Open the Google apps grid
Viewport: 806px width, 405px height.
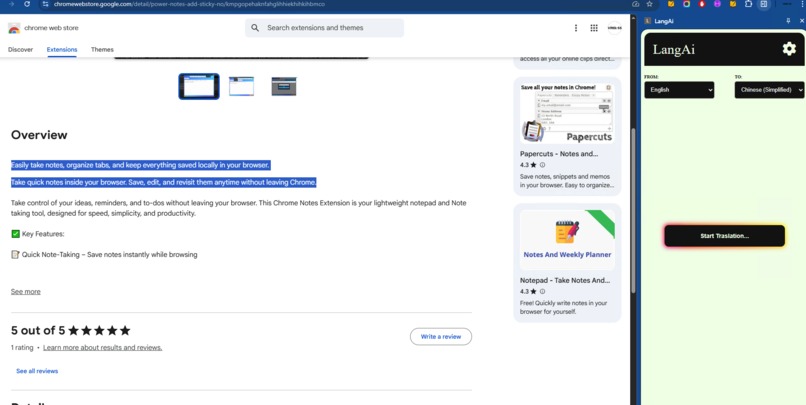click(x=594, y=28)
